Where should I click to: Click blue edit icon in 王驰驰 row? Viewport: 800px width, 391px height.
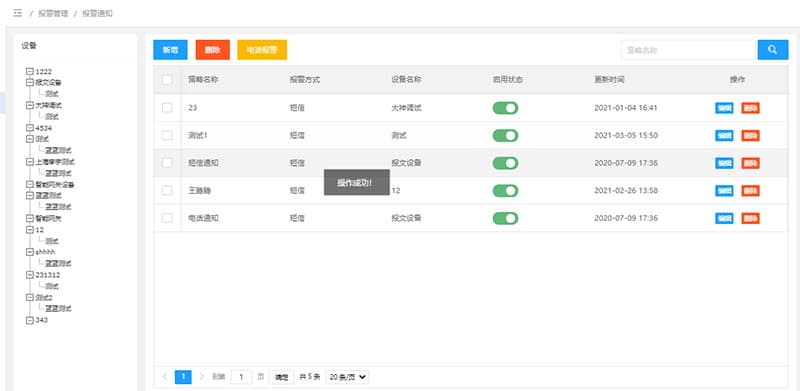pos(724,190)
